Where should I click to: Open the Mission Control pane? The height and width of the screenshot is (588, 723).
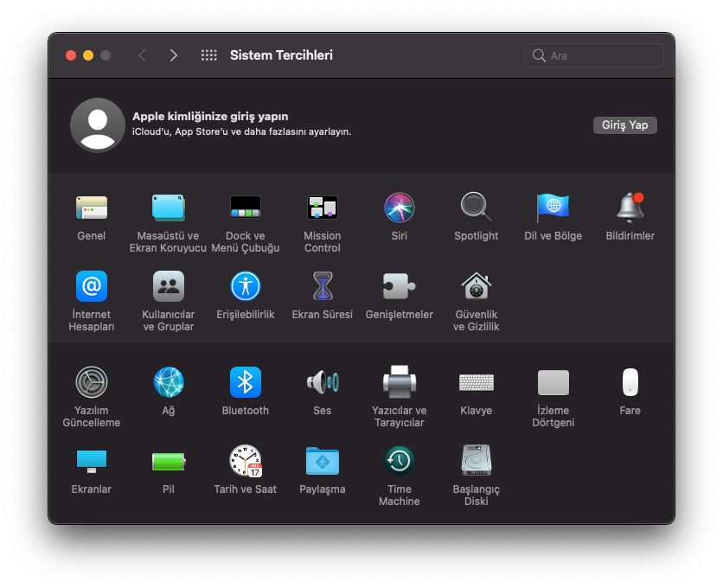coord(323,208)
